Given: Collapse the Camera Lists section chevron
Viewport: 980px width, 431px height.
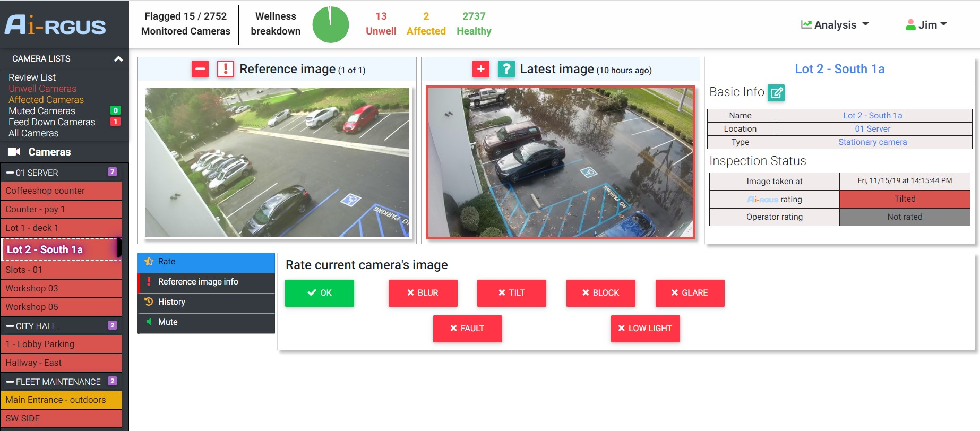Looking at the screenshot, I should [118, 59].
